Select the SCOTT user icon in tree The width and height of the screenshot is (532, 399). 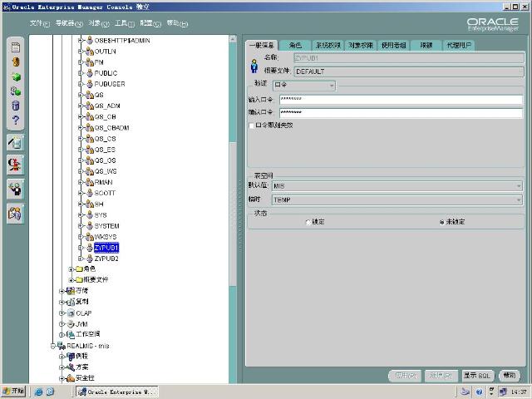tap(90, 193)
